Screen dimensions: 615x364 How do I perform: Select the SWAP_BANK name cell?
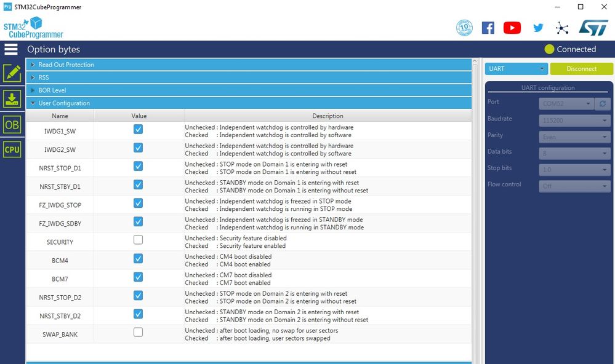(60, 334)
